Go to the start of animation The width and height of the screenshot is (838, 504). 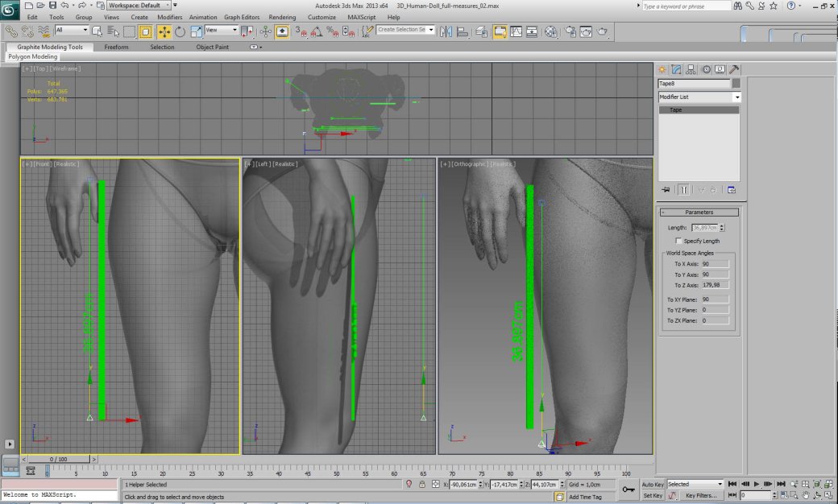[732, 484]
